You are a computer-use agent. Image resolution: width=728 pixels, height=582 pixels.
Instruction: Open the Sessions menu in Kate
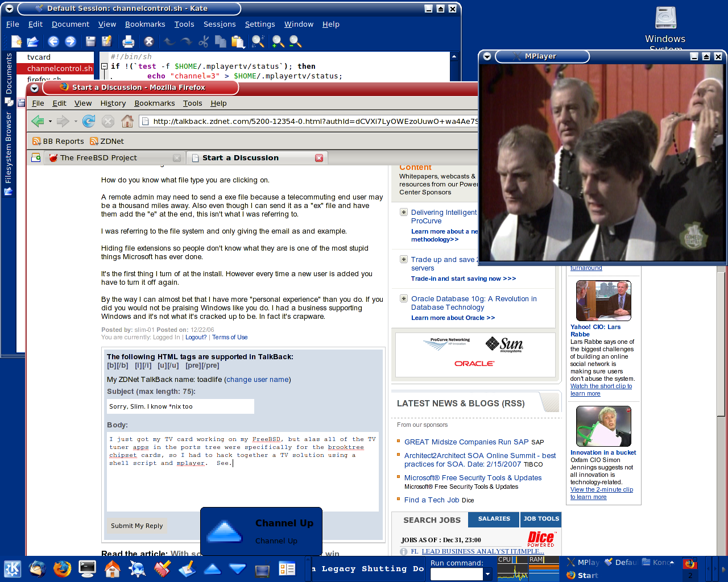pyautogui.click(x=219, y=24)
